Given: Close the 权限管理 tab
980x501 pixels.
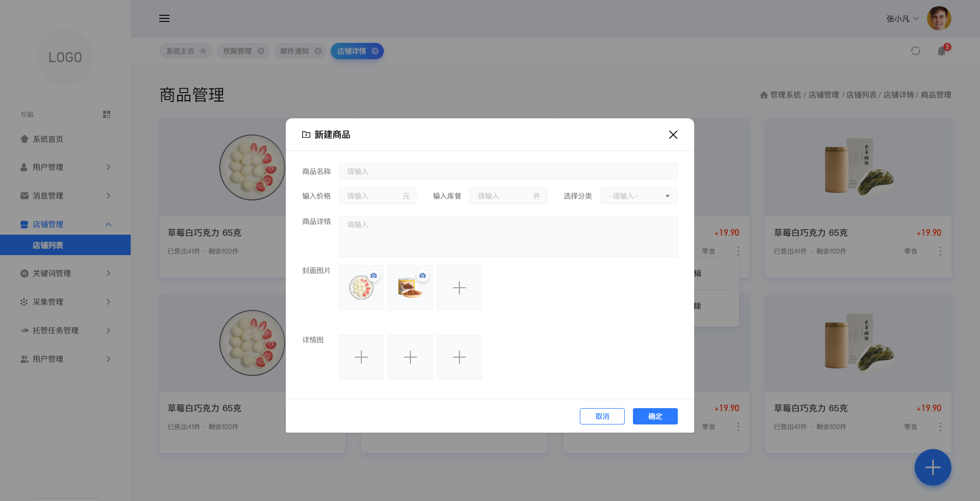Looking at the screenshot, I should pyautogui.click(x=261, y=51).
